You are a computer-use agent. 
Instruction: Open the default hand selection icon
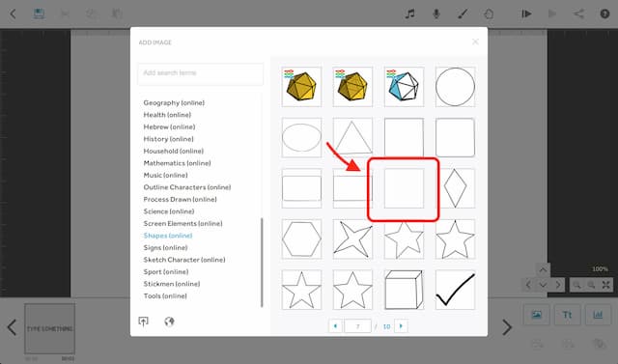(x=489, y=14)
